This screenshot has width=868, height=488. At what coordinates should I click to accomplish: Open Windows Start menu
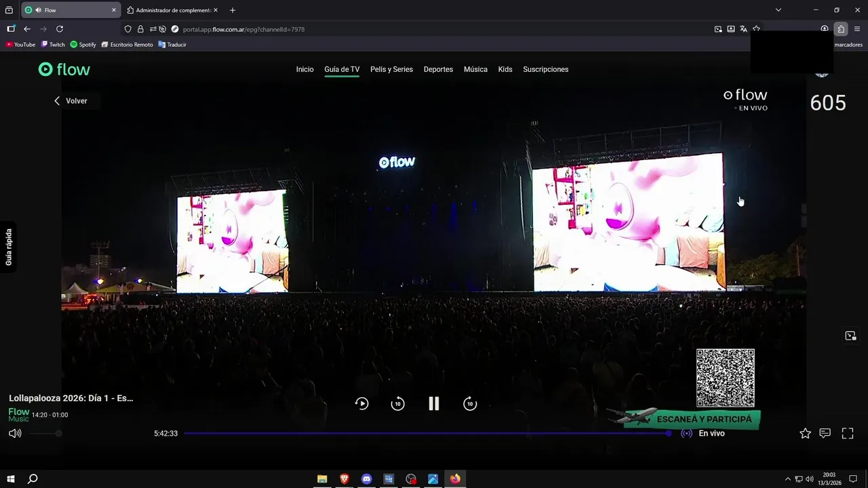coord(11,479)
